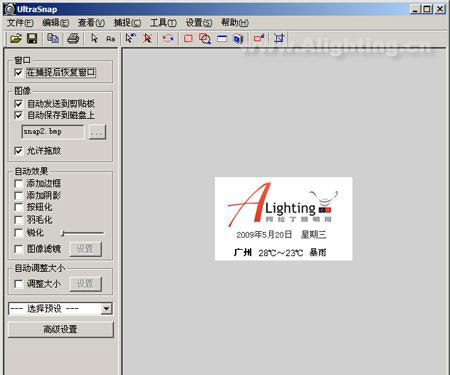Image resolution: width=450 pixels, height=375 pixels.
Task: Click the browse button next to snap2.bmp
Action: (x=97, y=132)
